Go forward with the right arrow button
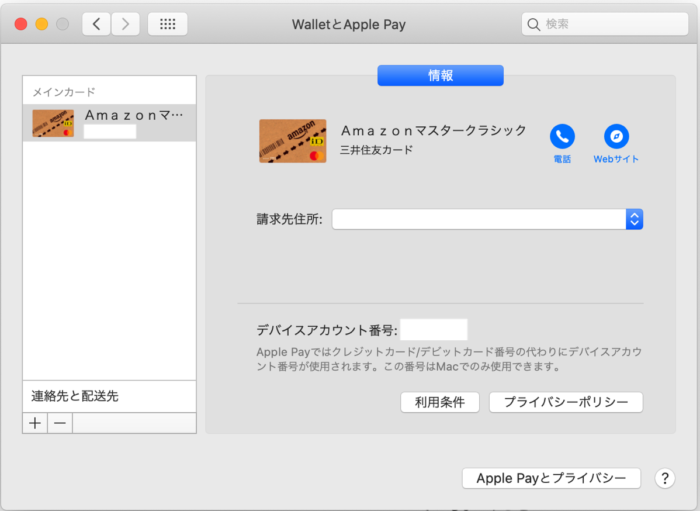700x511 pixels. [x=125, y=24]
